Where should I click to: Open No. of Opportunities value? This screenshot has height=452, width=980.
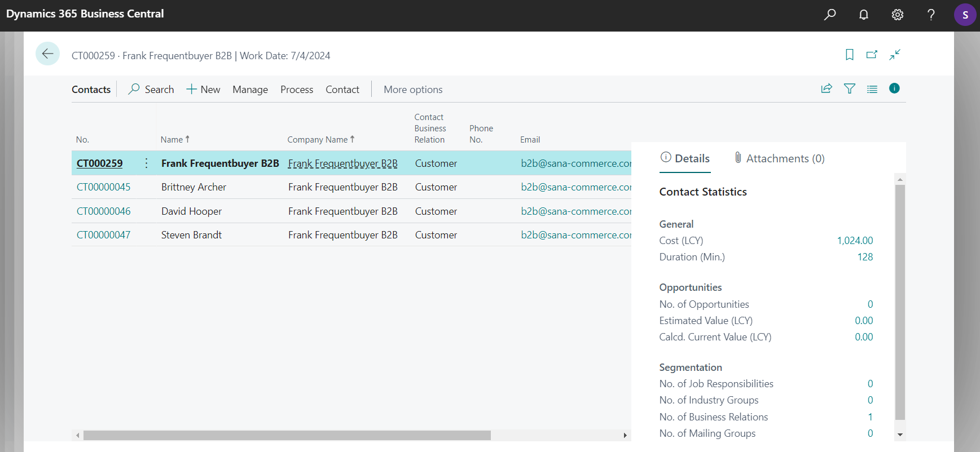pos(870,304)
